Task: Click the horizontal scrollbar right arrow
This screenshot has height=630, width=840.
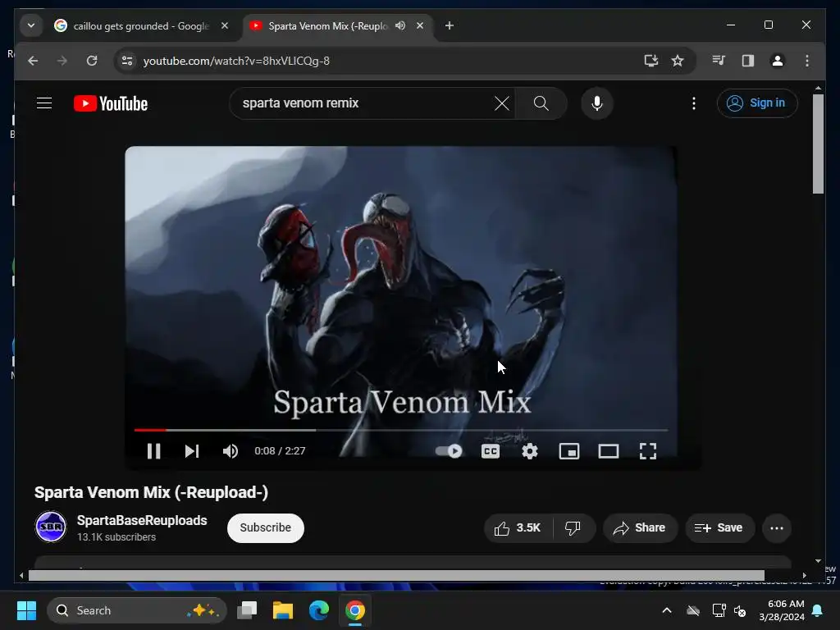Action: point(804,575)
